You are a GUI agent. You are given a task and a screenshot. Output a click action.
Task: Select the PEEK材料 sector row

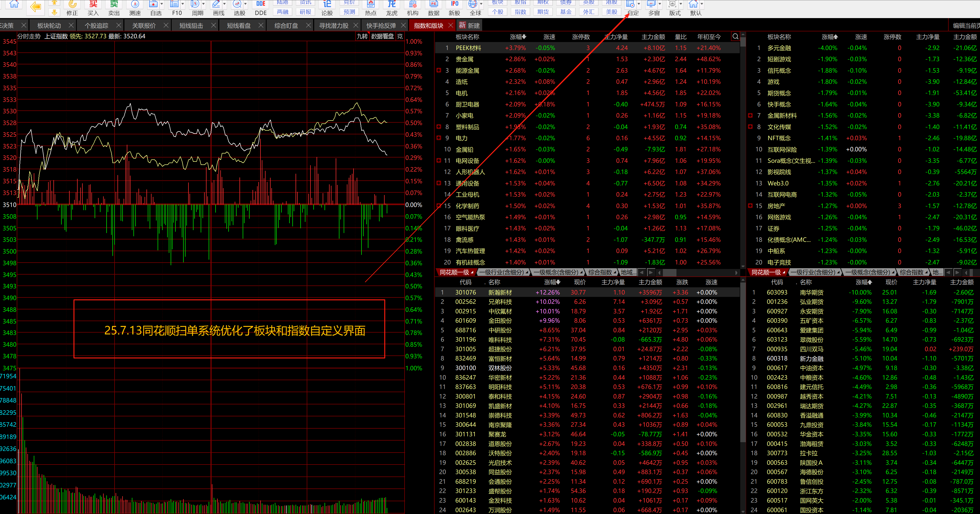coord(587,48)
